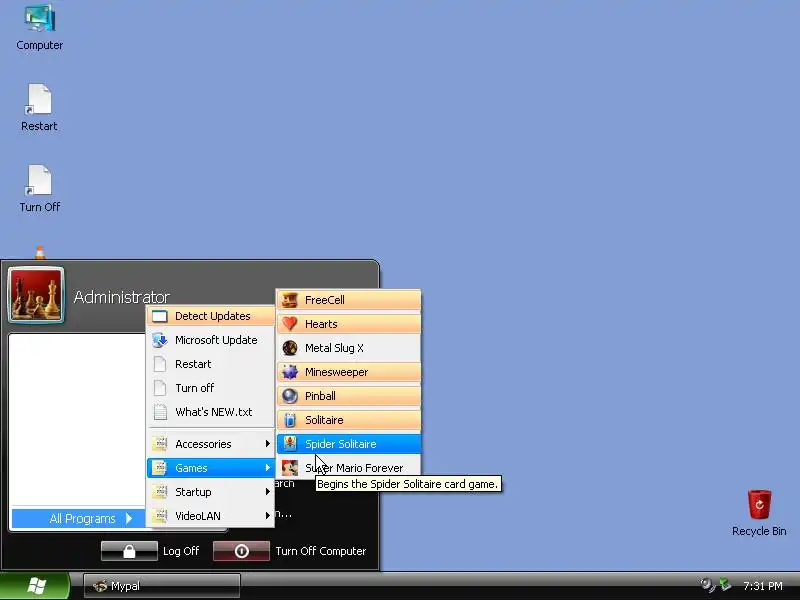Click the Restart file icon in Programs menu
The image size is (800, 600).
tap(160, 364)
